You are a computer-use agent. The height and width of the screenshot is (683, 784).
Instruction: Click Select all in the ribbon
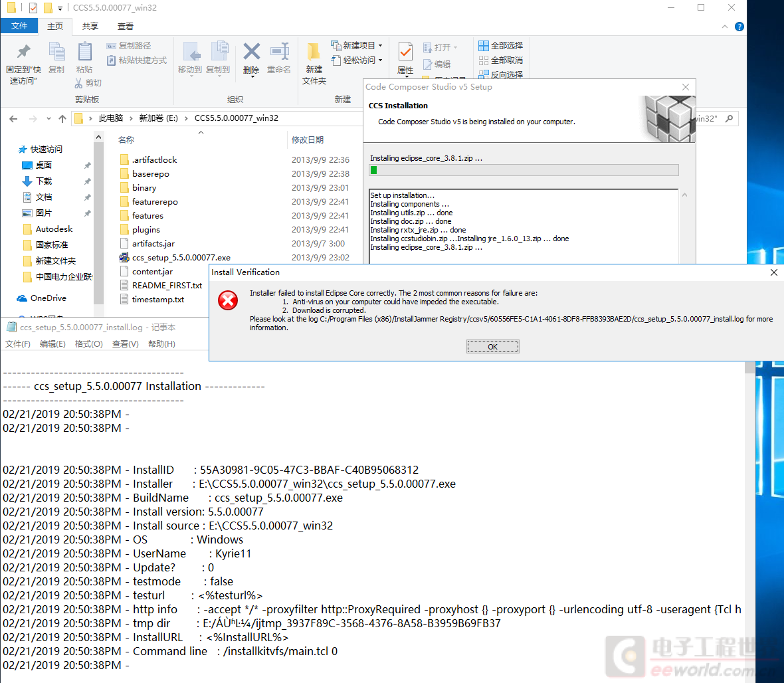click(500, 45)
